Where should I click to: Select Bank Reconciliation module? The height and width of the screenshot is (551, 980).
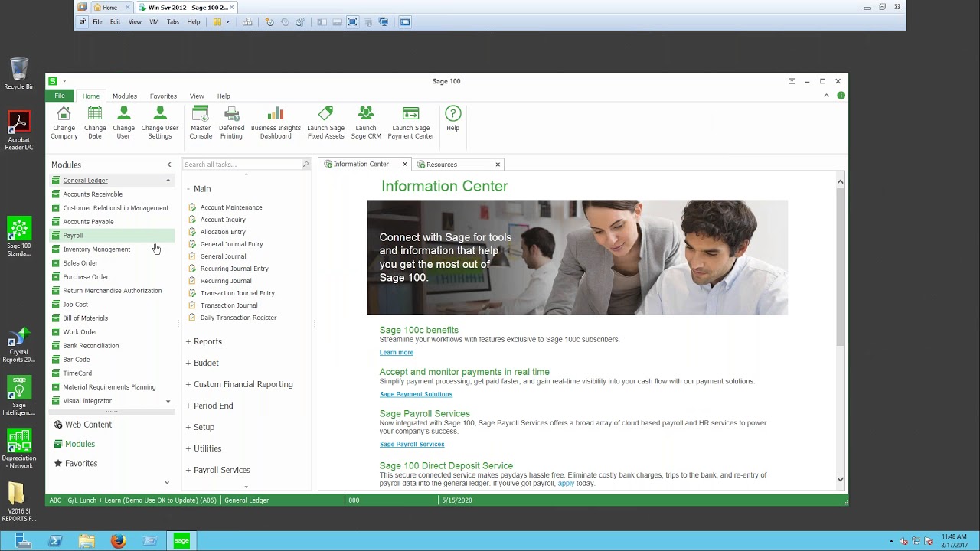pos(90,346)
